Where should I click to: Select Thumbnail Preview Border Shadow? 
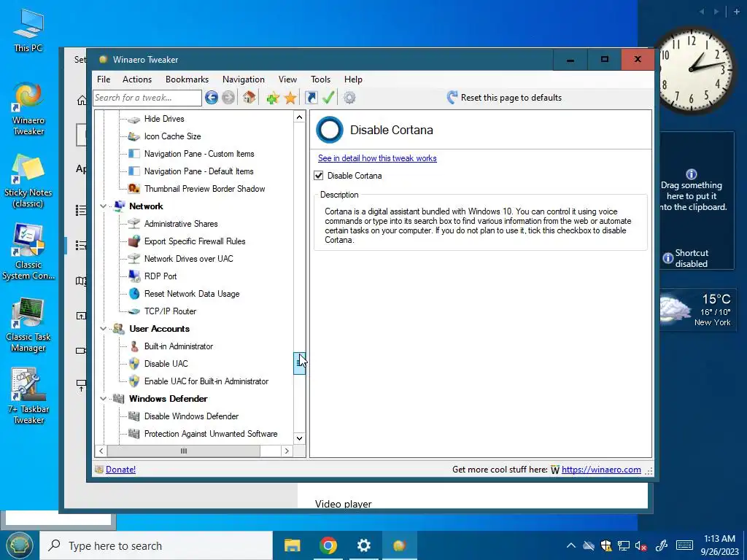(x=204, y=189)
